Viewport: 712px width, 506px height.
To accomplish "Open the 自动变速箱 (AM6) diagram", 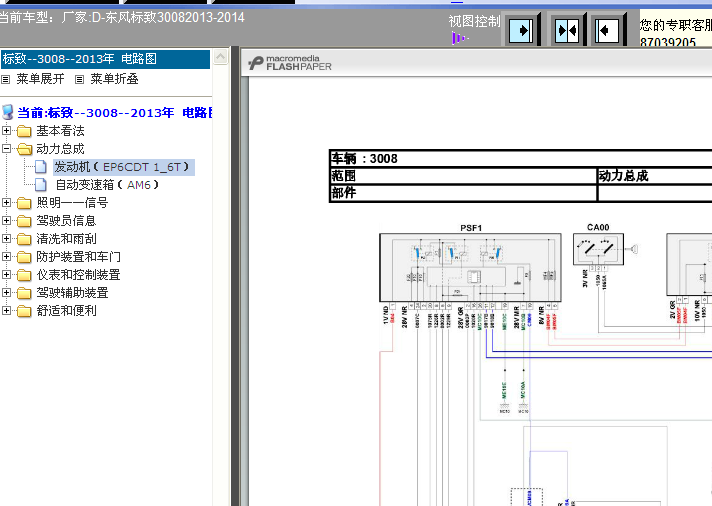I will pyautogui.click(x=107, y=185).
